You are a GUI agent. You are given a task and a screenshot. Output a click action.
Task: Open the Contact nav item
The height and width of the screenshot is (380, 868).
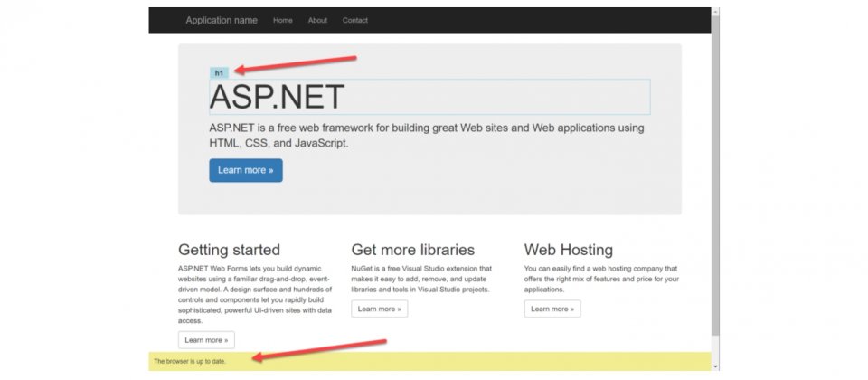[x=354, y=21]
